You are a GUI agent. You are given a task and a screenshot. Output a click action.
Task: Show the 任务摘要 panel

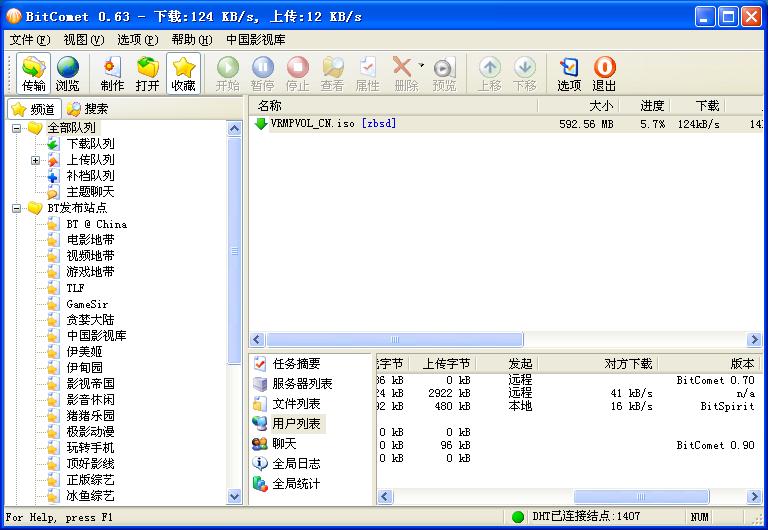pyautogui.click(x=296, y=364)
